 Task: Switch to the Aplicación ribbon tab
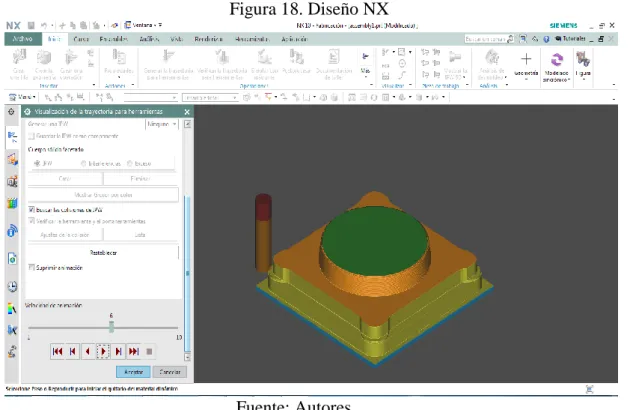tap(294, 39)
